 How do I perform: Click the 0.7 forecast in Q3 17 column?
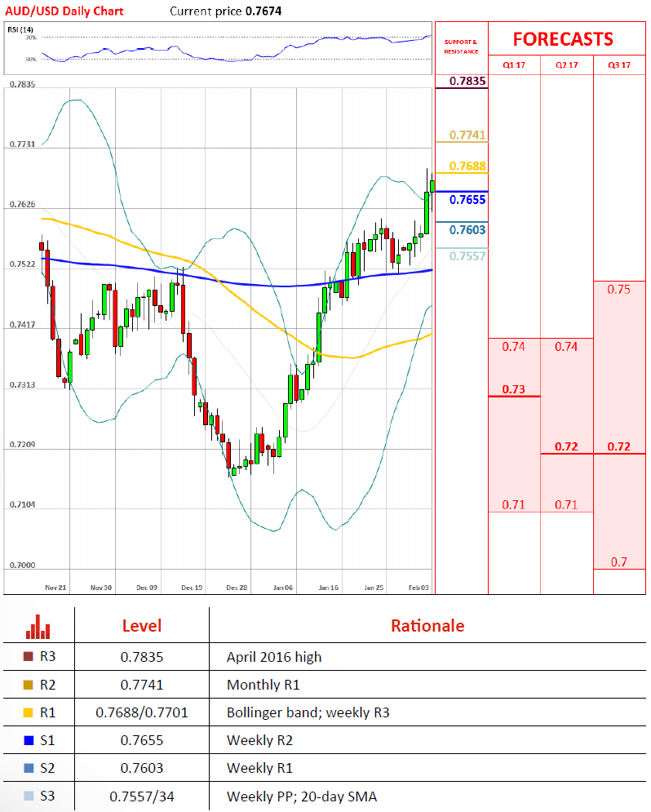[619, 562]
